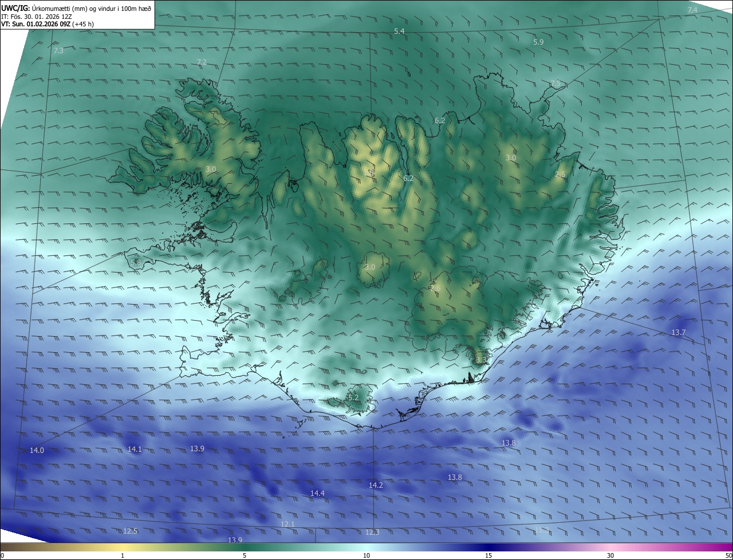Click the 7.2 value label

tap(202, 62)
